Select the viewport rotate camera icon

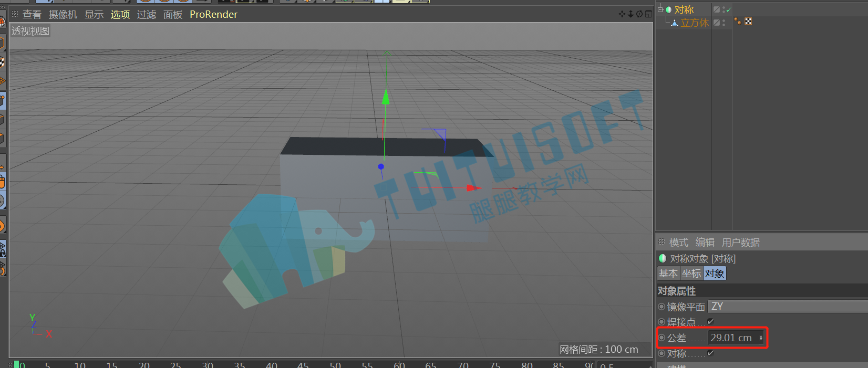tap(639, 14)
